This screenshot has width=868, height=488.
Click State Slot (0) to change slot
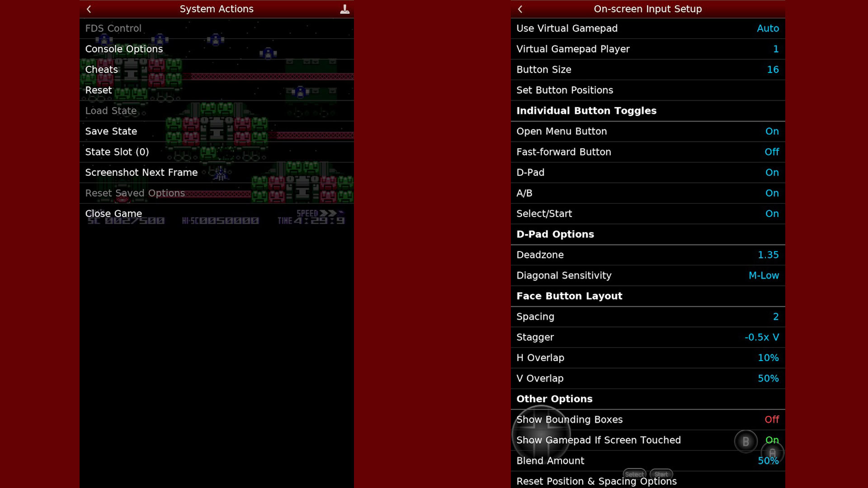(x=117, y=151)
